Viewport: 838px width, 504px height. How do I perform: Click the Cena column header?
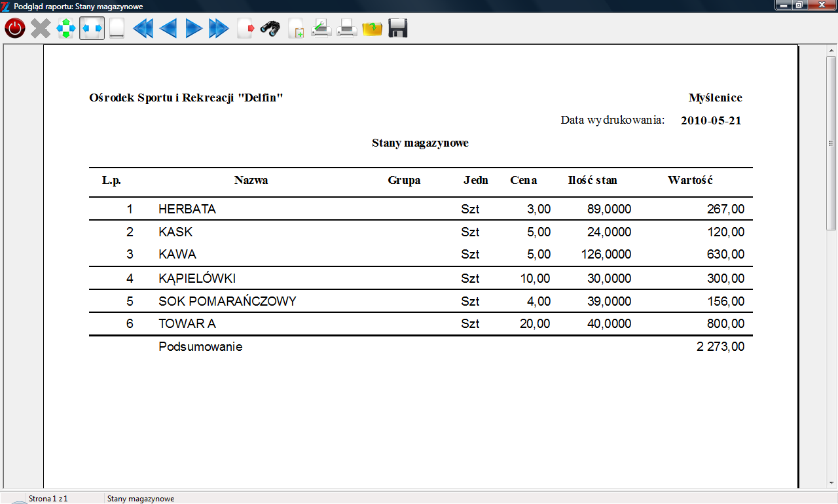(x=524, y=181)
